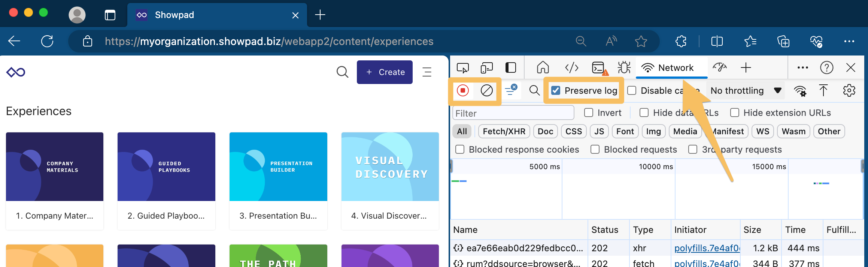The image size is (868, 267).
Task: Filter requests by WS
Action: [x=763, y=132]
